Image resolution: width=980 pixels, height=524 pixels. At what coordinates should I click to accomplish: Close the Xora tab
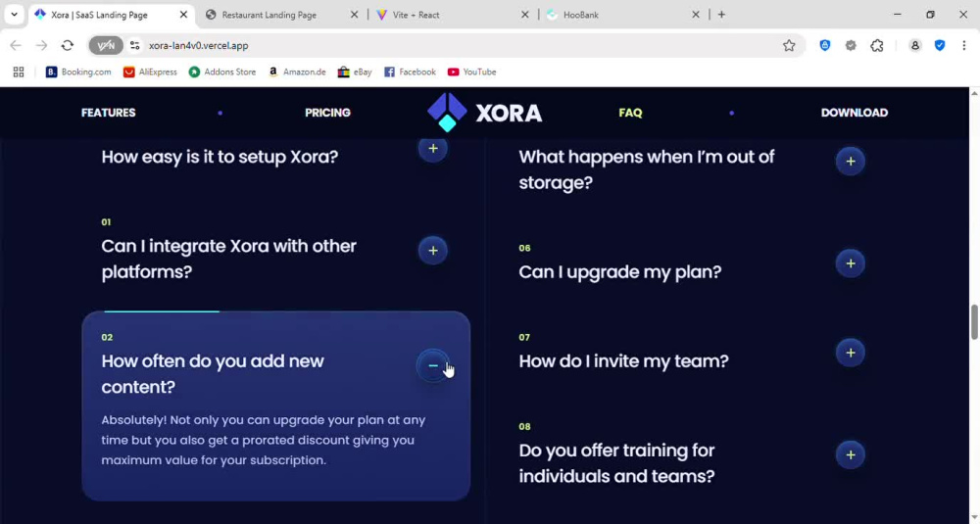[183, 15]
